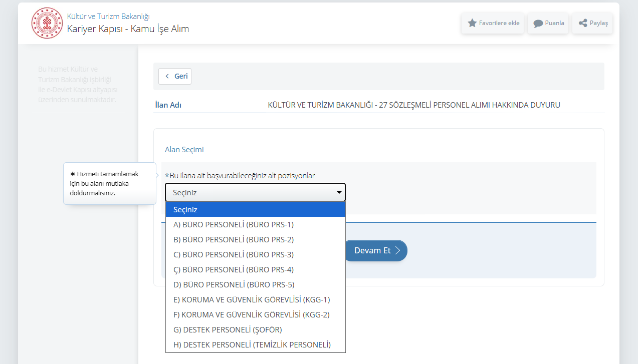
Task: Click the speech bubble icon for Puanla
Action: 538,24
